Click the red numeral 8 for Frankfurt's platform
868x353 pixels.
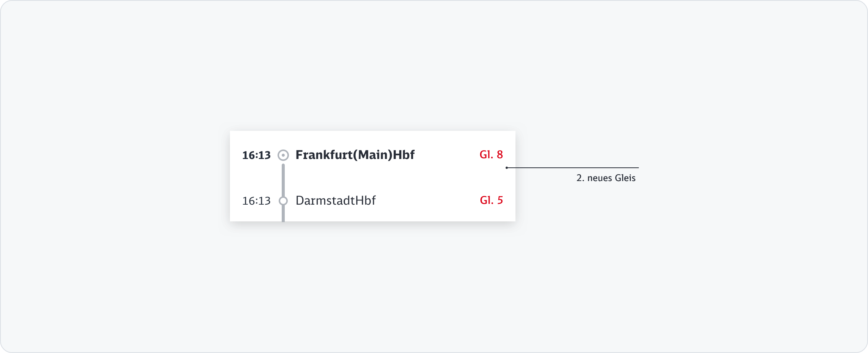499,154
